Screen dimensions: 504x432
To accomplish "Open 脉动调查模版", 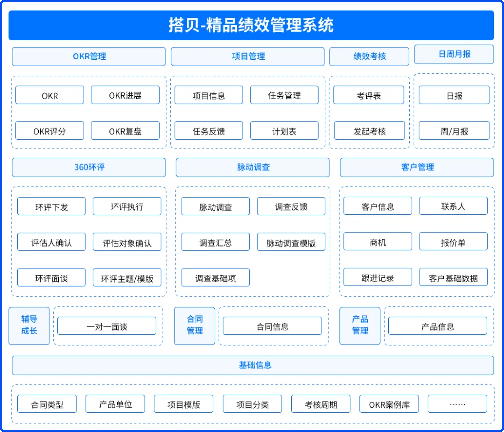I will coord(291,242).
